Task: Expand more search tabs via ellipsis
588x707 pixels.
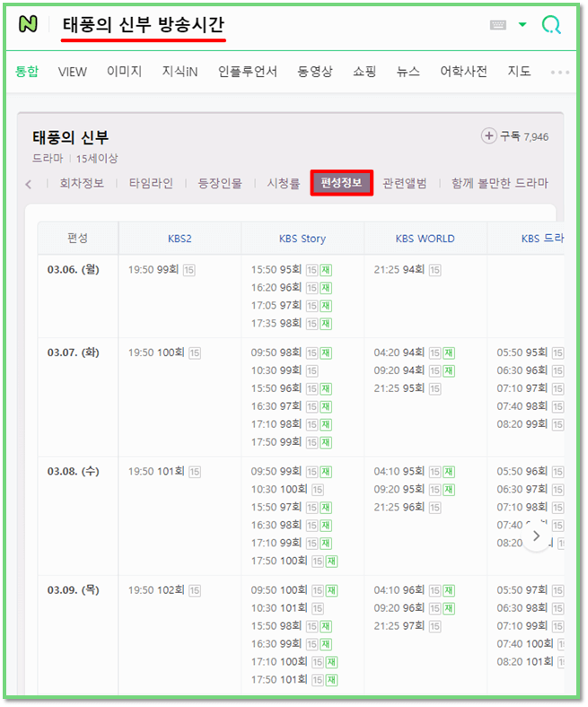Action: [x=559, y=72]
